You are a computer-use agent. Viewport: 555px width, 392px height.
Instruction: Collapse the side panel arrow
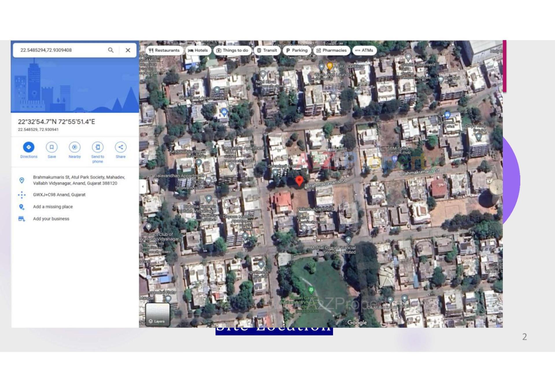coord(143,186)
